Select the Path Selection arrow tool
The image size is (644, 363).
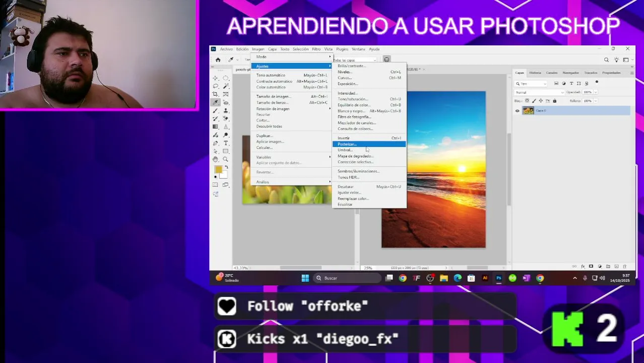point(216,151)
